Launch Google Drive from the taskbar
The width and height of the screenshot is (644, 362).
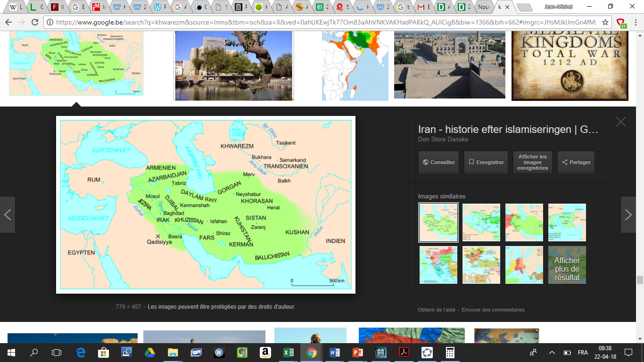150,352
